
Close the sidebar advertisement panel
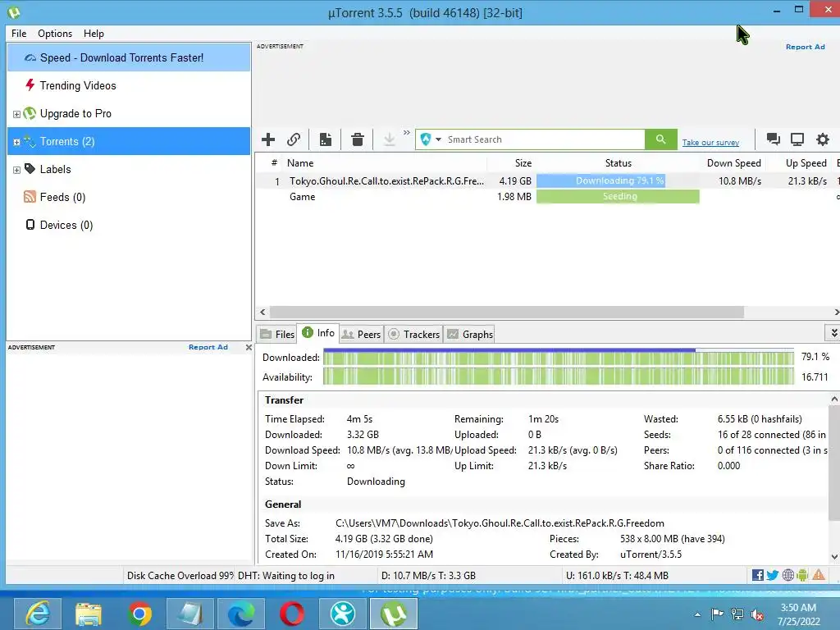249,347
